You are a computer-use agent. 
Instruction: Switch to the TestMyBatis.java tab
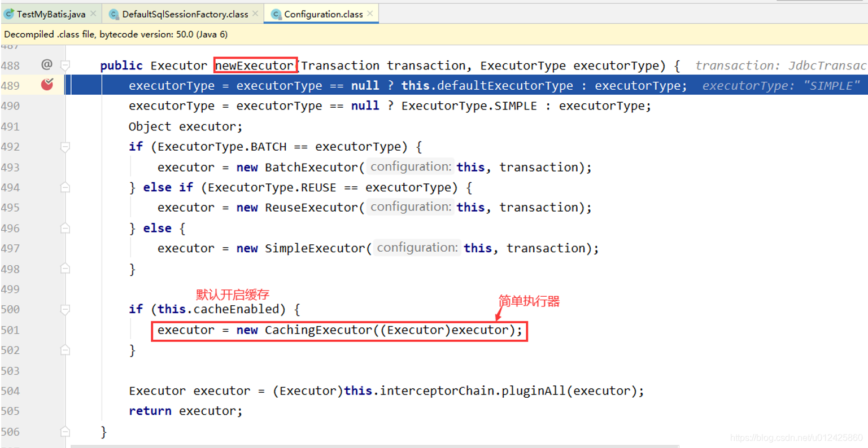coord(51,14)
